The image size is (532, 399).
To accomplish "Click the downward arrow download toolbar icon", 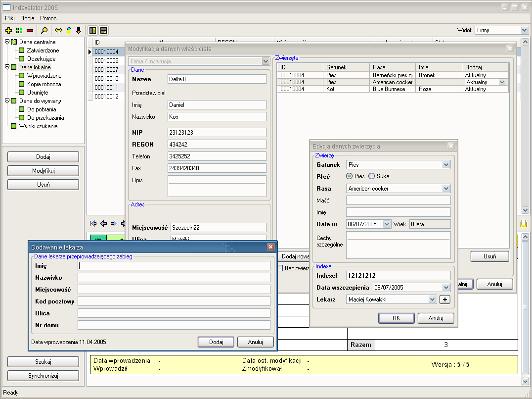I will [78, 30].
